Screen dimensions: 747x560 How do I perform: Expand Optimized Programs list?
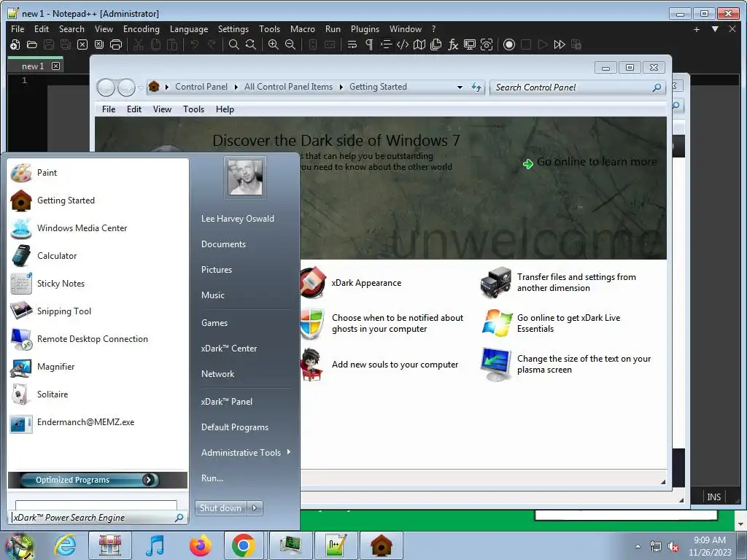(x=98, y=480)
